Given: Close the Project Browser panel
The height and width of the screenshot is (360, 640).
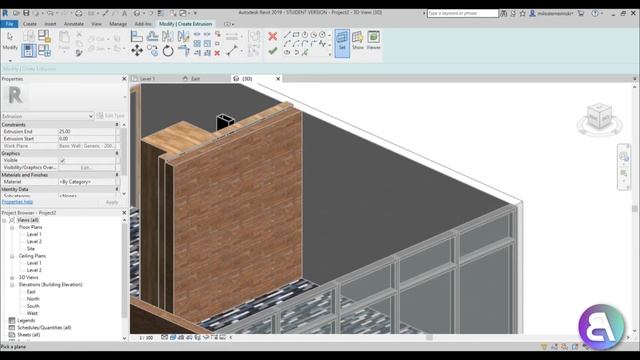Looking at the screenshot, I should click(x=124, y=213).
